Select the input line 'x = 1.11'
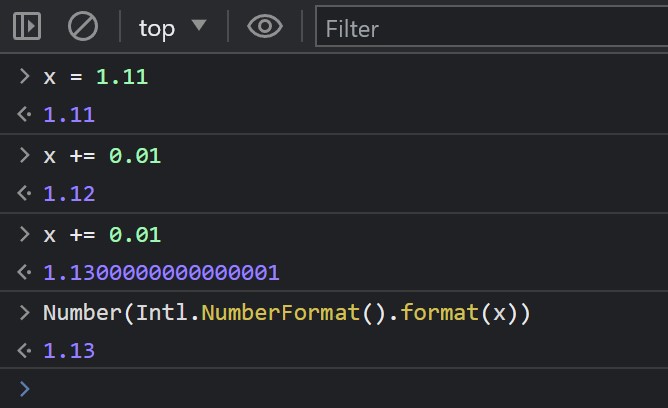The image size is (668, 408). (96, 77)
